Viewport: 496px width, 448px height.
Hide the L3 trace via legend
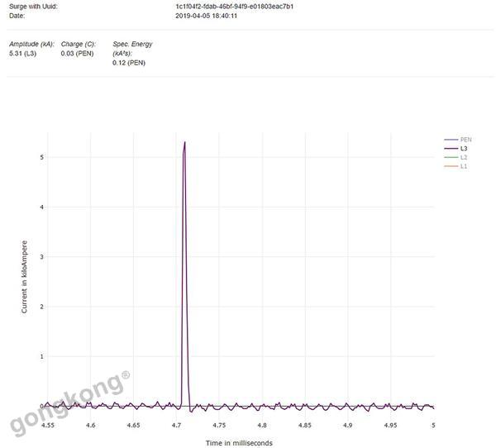point(464,149)
